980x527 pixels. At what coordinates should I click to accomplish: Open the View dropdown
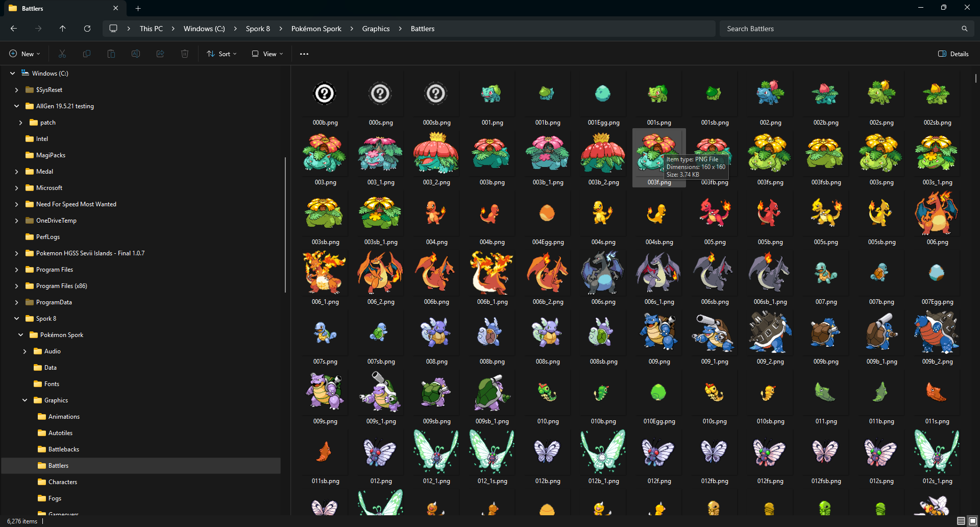[267, 54]
